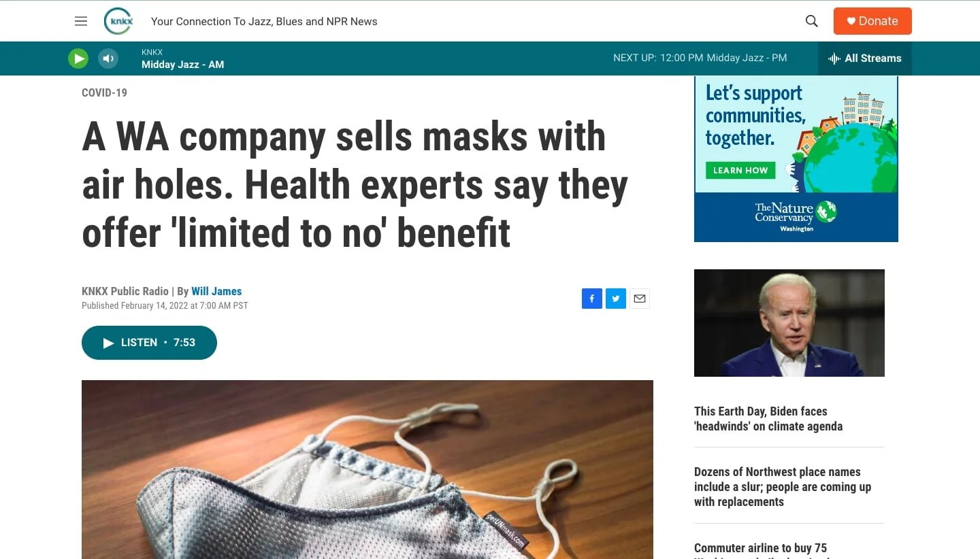980x559 pixels.
Task: Open the hamburger navigation menu
Action: tap(81, 21)
